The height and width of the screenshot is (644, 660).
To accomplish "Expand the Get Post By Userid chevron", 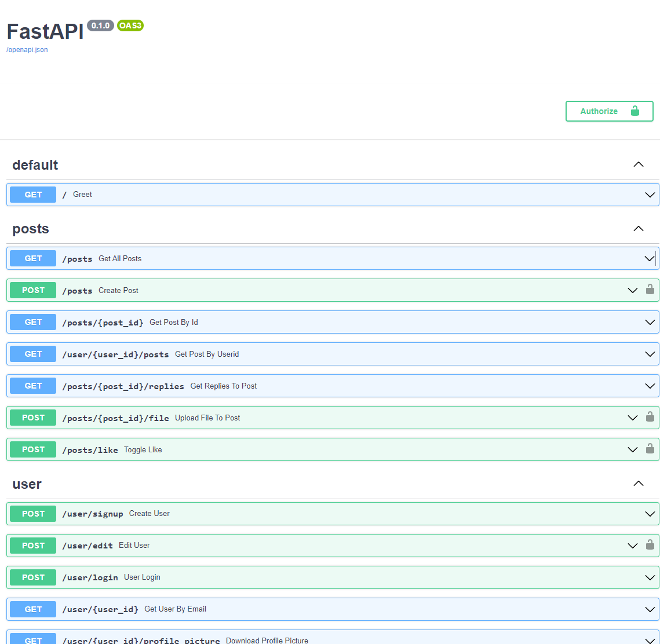I will click(x=650, y=354).
